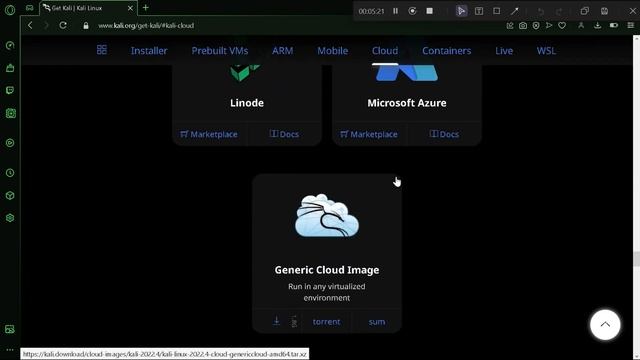
Task: Bookmark page with heart icon
Action: [x=562, y=25]
